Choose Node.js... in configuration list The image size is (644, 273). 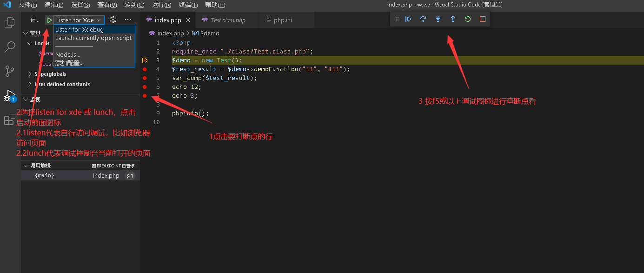pos(94,55)
